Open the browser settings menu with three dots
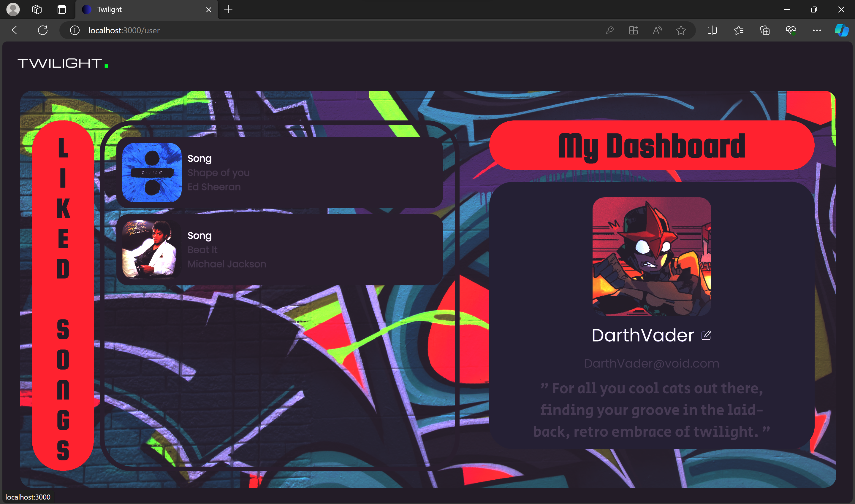Viewport: 855px width, 504px height. 817,30
